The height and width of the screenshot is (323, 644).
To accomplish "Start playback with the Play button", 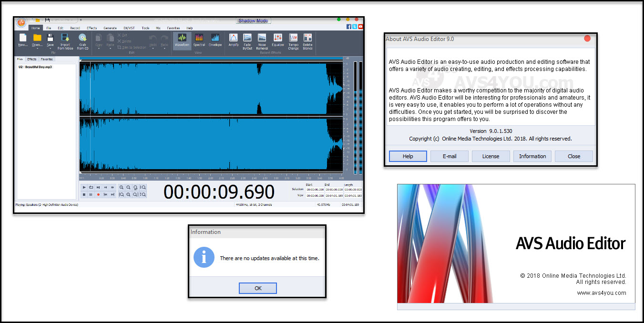I will tap(84, 187).
